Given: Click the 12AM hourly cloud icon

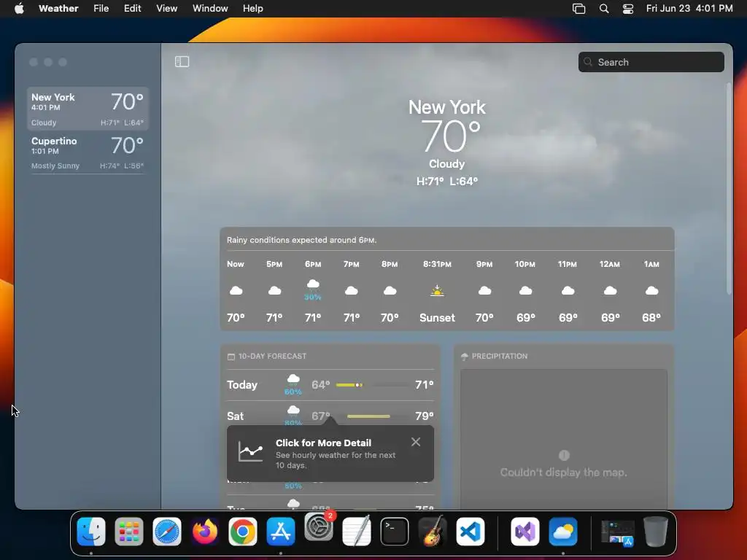Looking at the screenshot, I should tap(611, 290).
